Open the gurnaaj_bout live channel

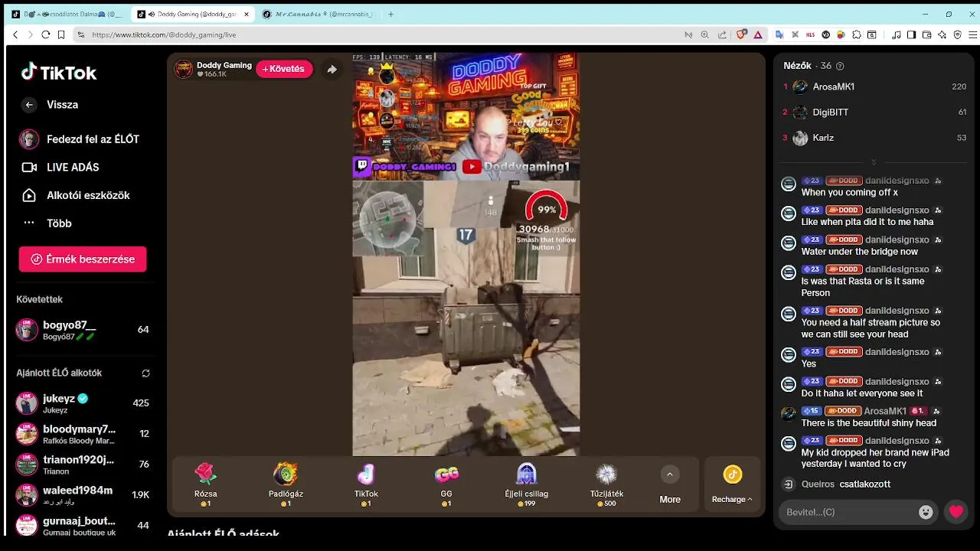tap(83, 525)
